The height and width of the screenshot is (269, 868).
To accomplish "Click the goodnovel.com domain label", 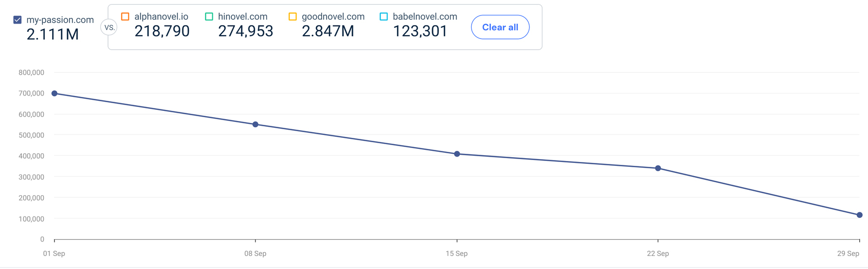I will 333,16.
